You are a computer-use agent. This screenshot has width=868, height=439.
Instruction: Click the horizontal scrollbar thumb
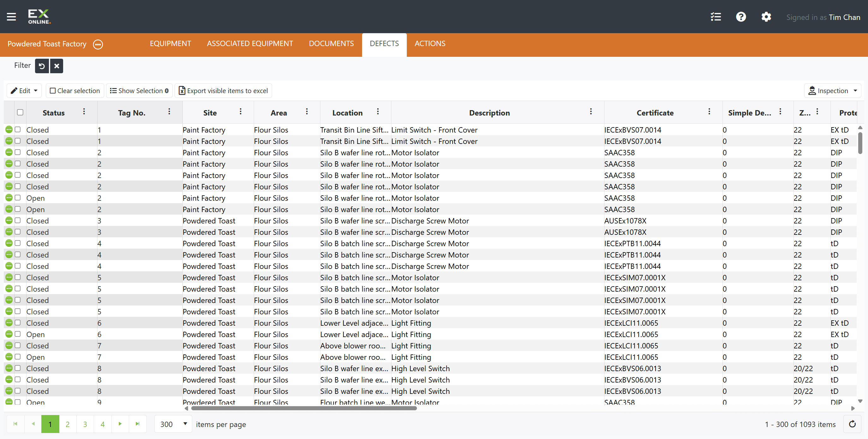304,408
